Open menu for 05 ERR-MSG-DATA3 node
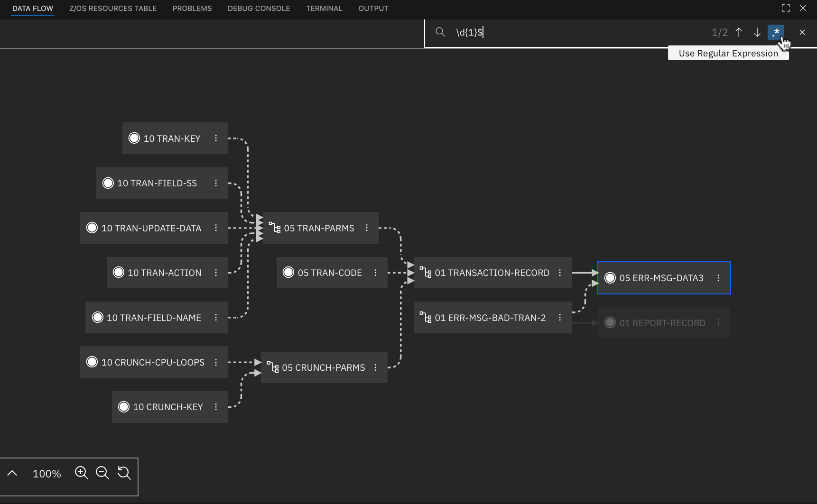 [718, 278]
